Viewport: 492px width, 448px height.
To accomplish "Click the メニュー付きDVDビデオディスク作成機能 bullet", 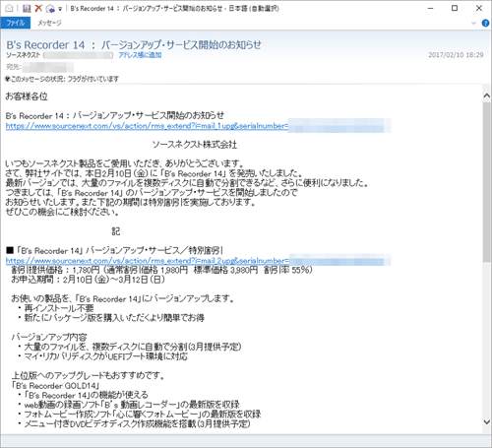I will tap(134, 424).
